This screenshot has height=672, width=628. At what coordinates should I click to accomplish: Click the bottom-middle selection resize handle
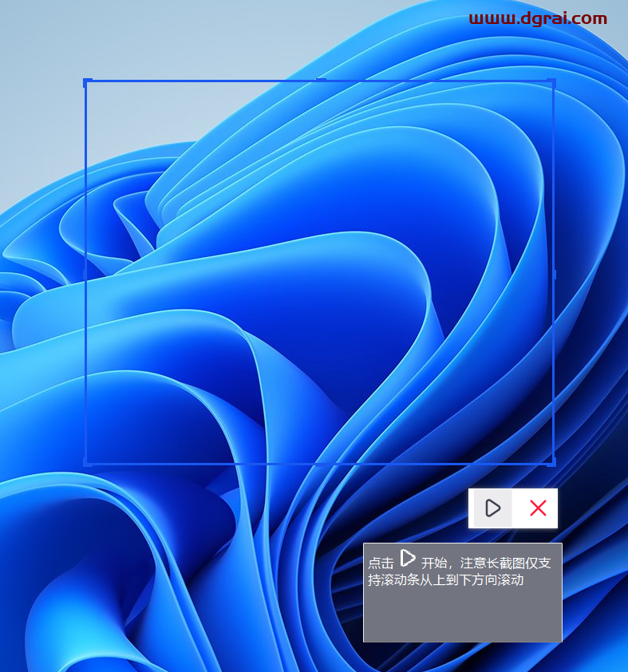click(x=320, y=464)
